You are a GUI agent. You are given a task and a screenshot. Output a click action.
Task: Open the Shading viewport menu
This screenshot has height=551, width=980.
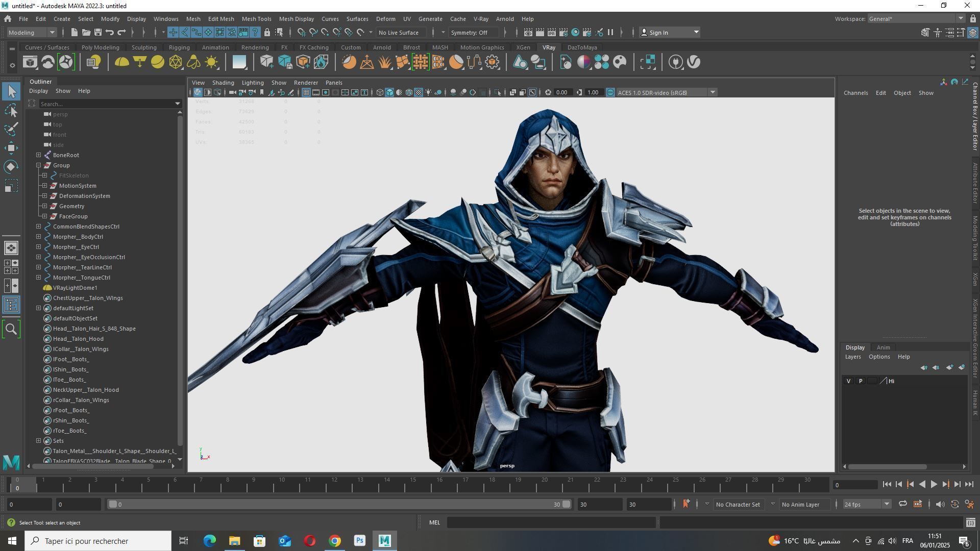point(223,83)
